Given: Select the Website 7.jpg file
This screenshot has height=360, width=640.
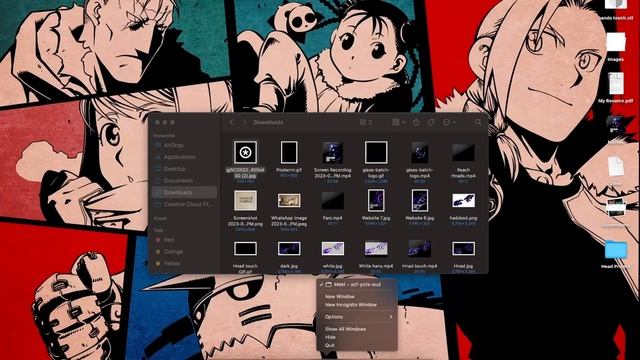Looking at the screenshot, I should [x=376, y=200].
